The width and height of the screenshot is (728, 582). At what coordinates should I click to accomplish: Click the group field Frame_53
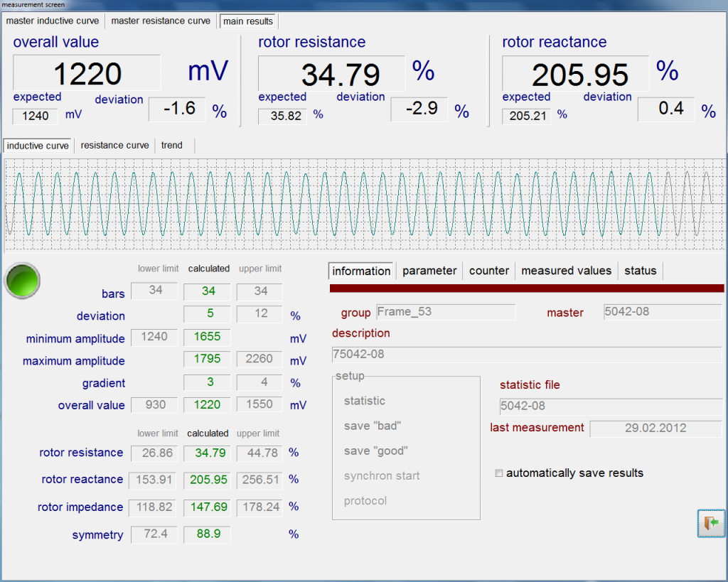pyautogui.click(x=444, y=312)
